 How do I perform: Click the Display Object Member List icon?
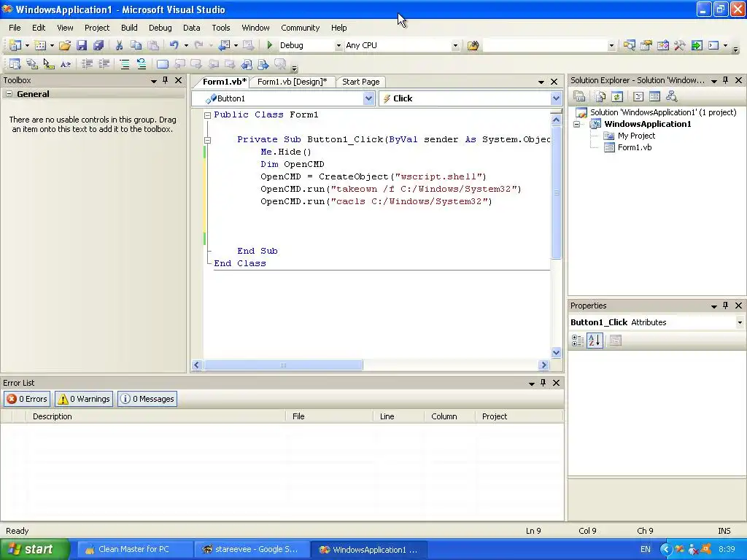15,64
